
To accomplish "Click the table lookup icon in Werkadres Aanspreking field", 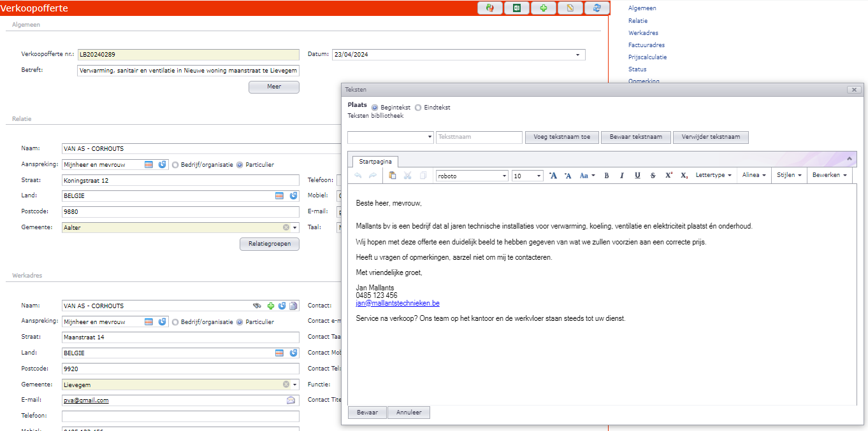I will click(x=148, y=322).
